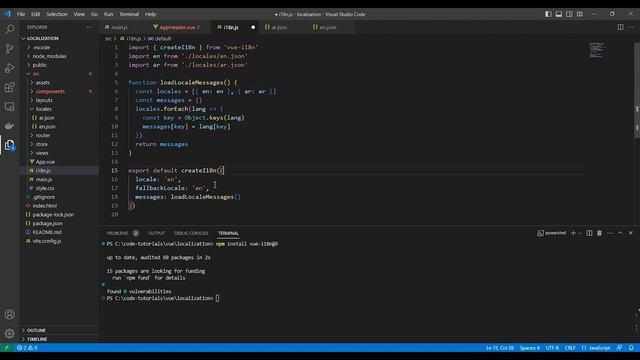Change indentation via Spaces: 4
Screen dimensions: 640x360
pyautogui.click(x=529, y=348)
